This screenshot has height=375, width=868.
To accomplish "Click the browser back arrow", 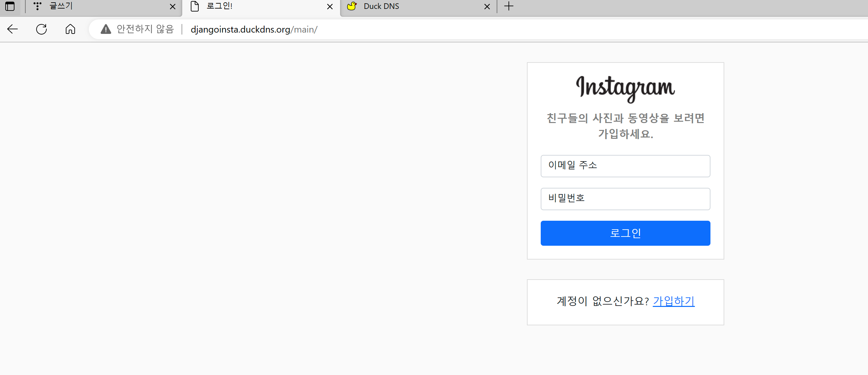I will pyautogui.click(x=12, y=29).
